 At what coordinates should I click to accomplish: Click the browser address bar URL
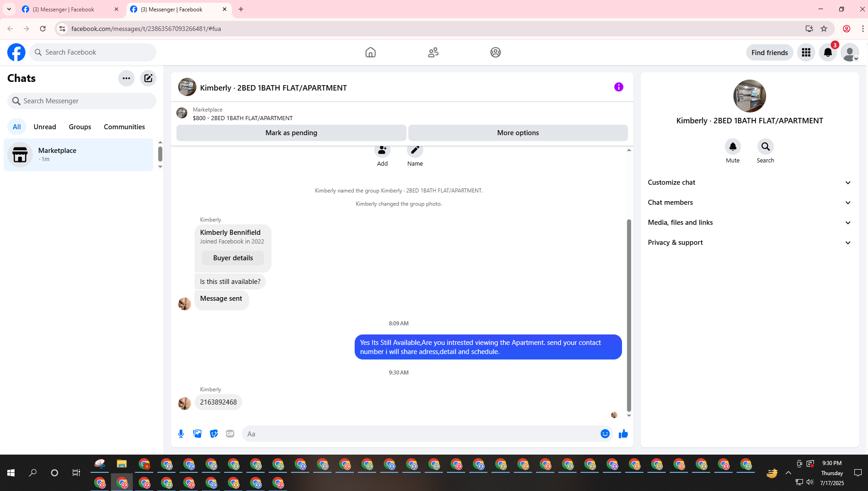point(146,29)
